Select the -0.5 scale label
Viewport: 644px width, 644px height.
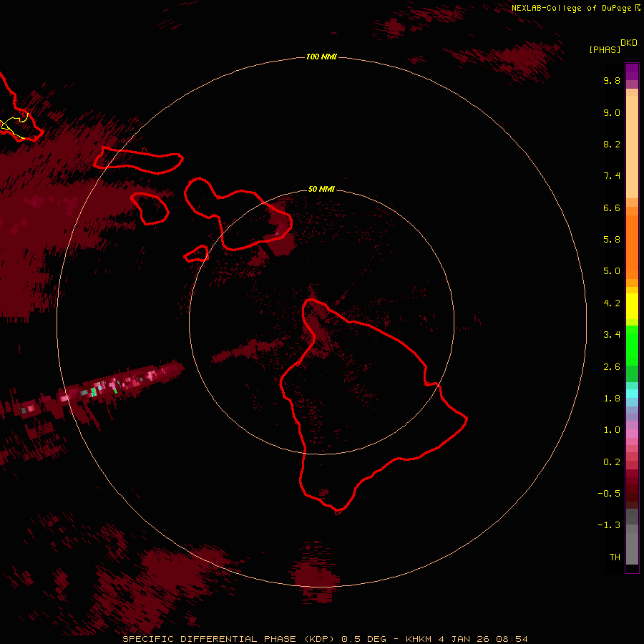coord(609,494)
